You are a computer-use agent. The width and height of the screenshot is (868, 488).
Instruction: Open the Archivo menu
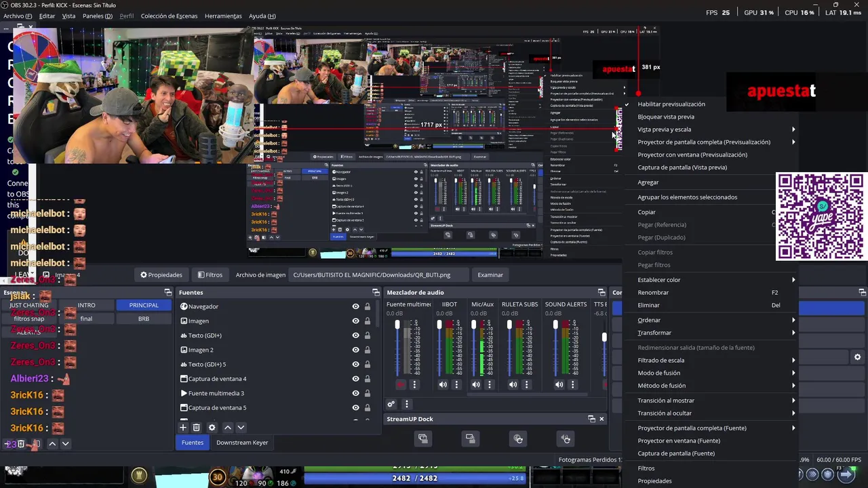(18, 16)
